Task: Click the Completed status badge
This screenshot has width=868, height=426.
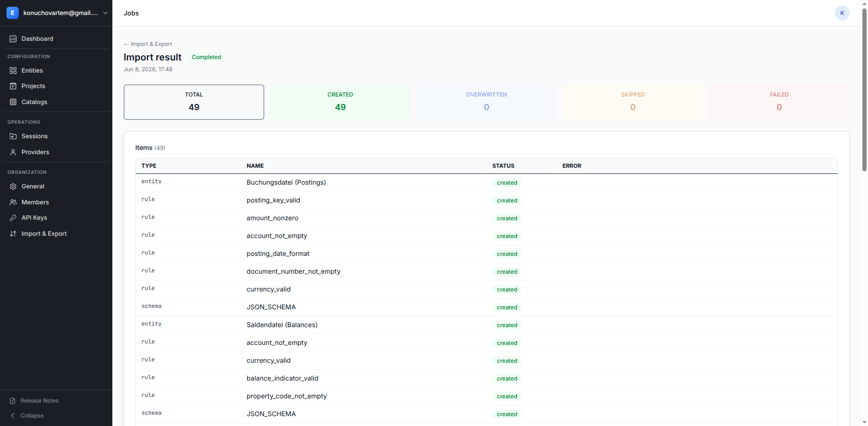Action: coord(206,57)
